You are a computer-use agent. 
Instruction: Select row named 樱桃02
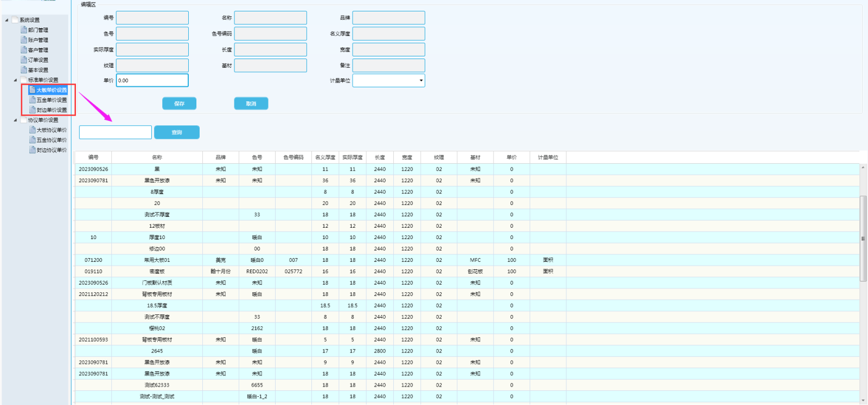(467, 329)
